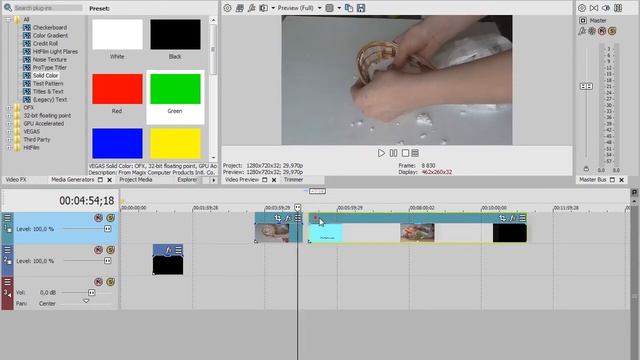
Task: Play the preview
Action: click(381, 153)
